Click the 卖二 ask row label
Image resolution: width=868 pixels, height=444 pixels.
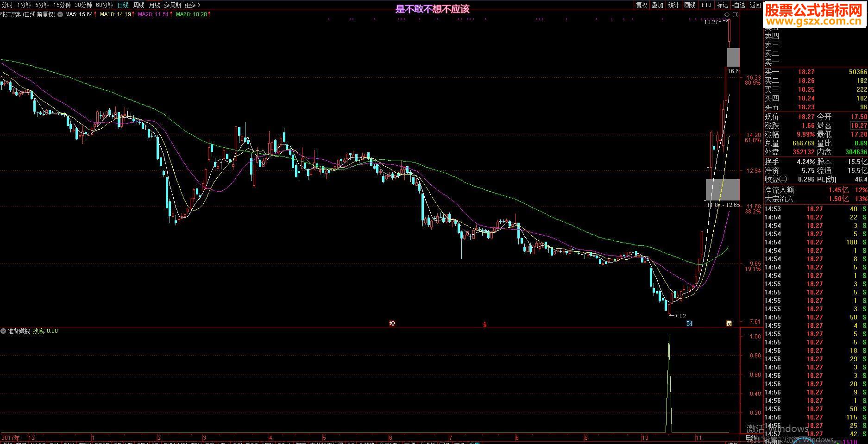pyautogui.click(x=772, y=54)
